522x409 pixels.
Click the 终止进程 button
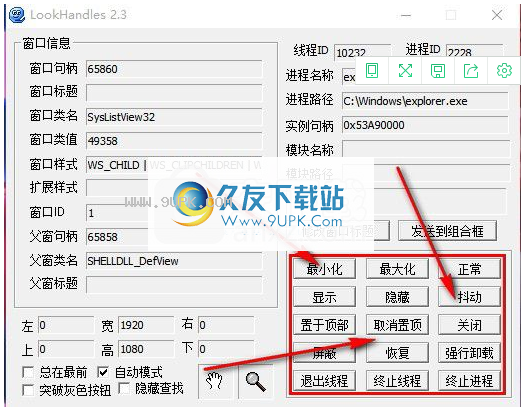pyautogui.click(x=469, y=381)
